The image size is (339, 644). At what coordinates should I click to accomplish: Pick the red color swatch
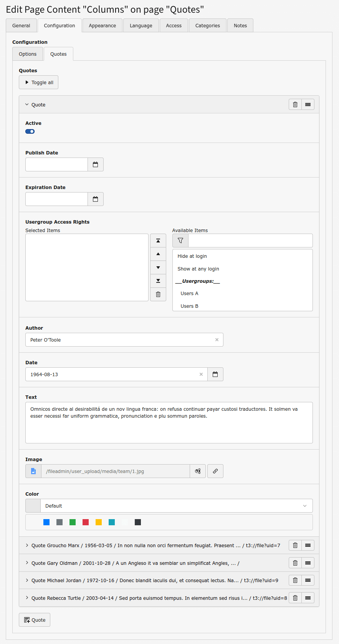[x=86, y=522]
